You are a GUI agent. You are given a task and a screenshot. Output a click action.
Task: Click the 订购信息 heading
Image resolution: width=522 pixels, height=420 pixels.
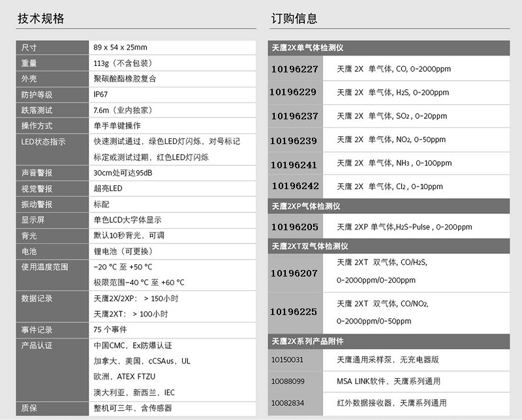click(294, 18)
